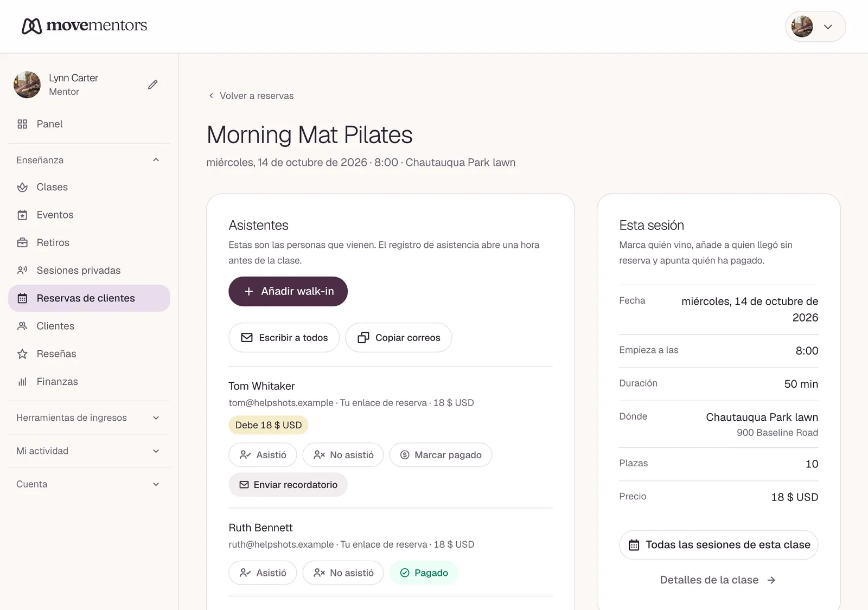Click the Panel grid icon
Viewport: 868px width, 610px height.
click(22, 124)
